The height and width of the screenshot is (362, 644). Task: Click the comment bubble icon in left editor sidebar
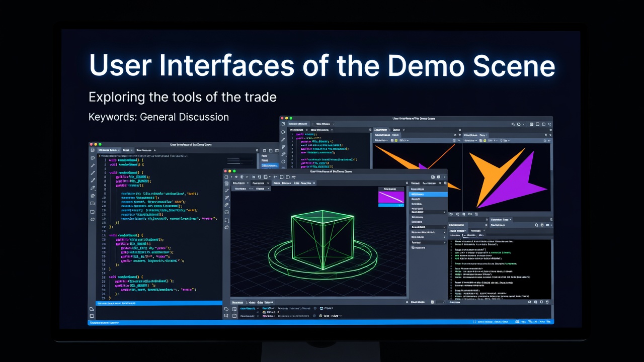click(x=93, y=157)
